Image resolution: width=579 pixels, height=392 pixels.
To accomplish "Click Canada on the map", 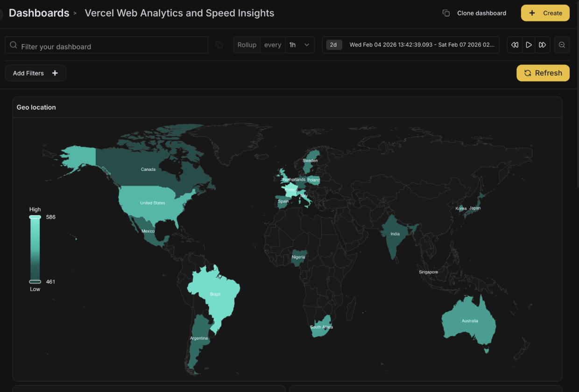I will tap(148, 169).
